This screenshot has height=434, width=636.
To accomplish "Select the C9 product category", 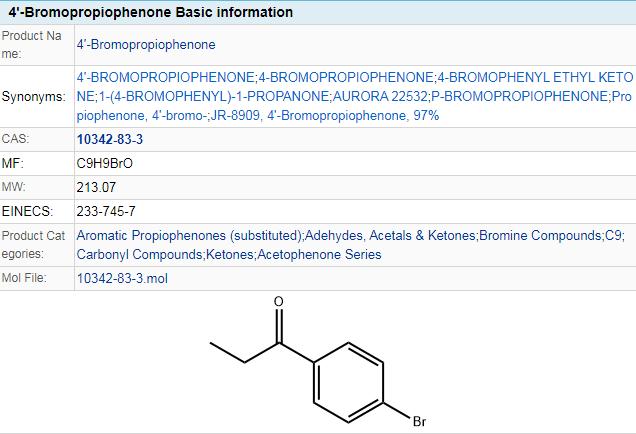I will pyautogui.click(x=614, y=235).
